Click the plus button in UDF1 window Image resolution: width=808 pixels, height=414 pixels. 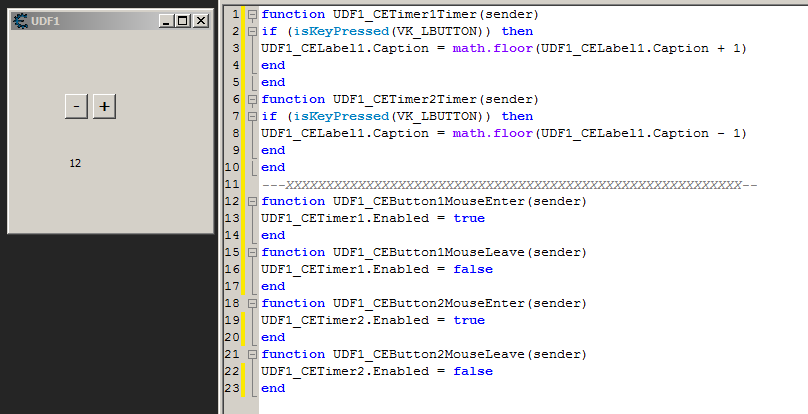click(104, 107)
